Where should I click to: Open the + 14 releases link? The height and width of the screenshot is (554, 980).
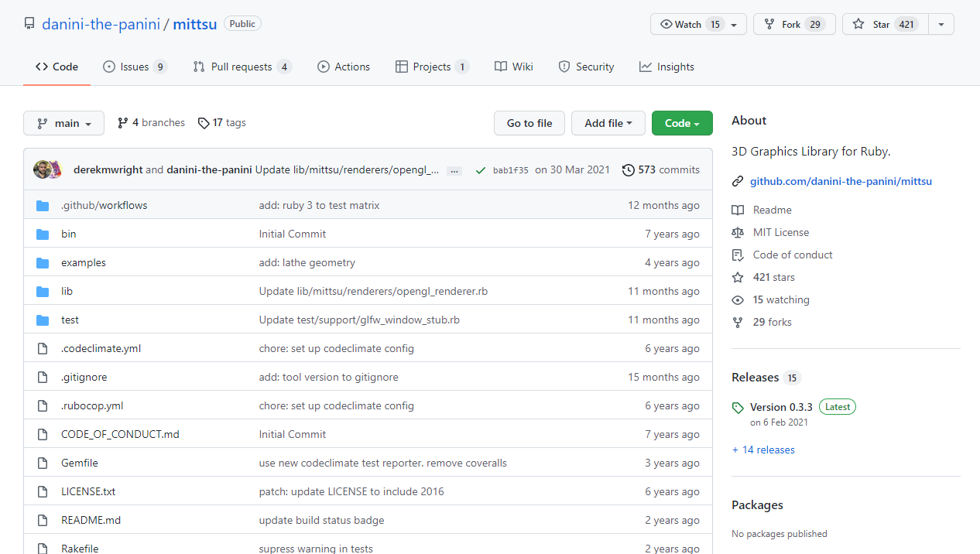tap(763, 450)
